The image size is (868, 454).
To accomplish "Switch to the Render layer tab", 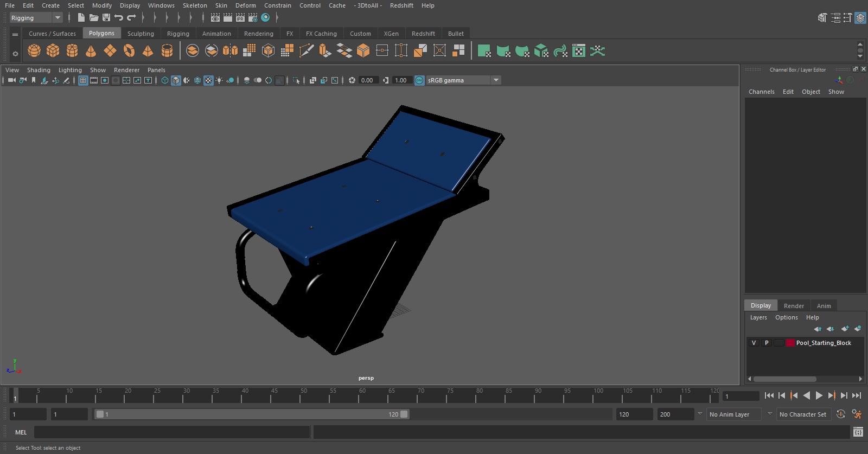I will (x=794, y=306).
